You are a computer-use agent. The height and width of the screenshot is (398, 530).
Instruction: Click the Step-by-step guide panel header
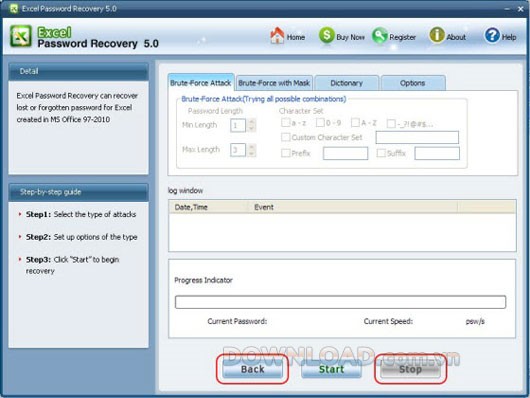pyautogui.click(x=78, y=192)
